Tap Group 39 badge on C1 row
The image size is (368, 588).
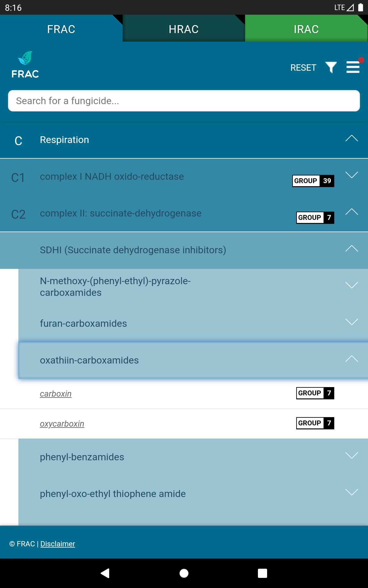pyautogui.click(x=313, y=181)
